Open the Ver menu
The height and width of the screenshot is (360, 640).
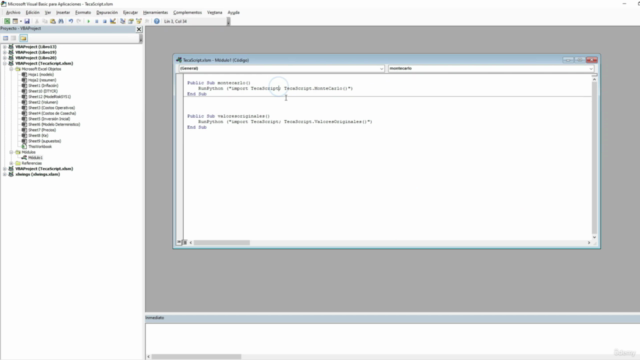click(48, 13)
